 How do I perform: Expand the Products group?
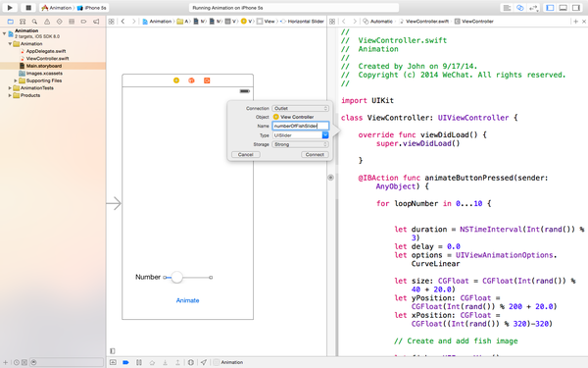click(x=10, y=95)
